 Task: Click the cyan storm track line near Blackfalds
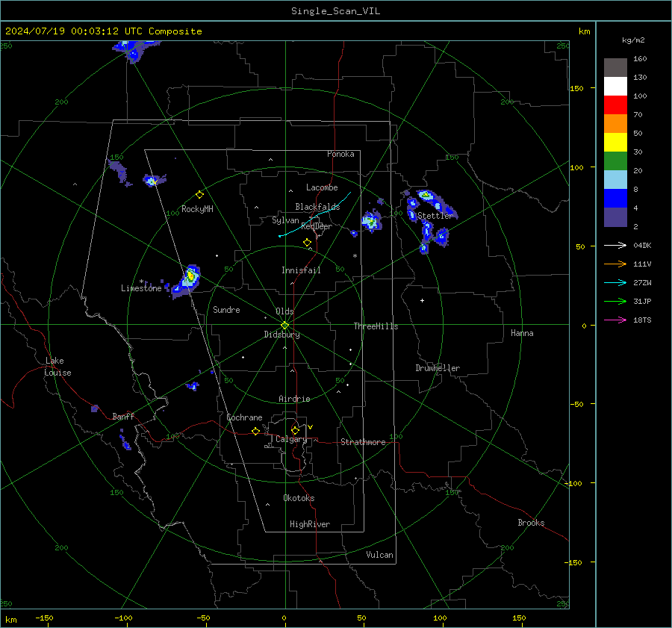(315, 214)
